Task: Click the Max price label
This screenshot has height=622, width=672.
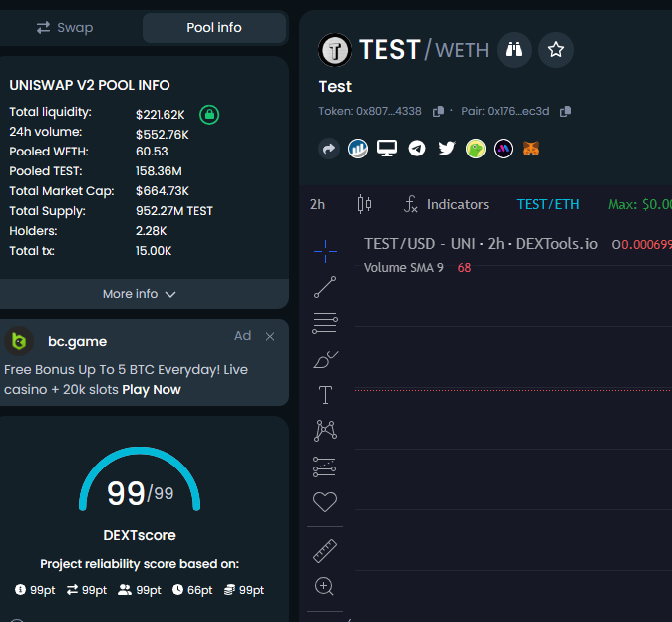Action: (x=639, y=204)
